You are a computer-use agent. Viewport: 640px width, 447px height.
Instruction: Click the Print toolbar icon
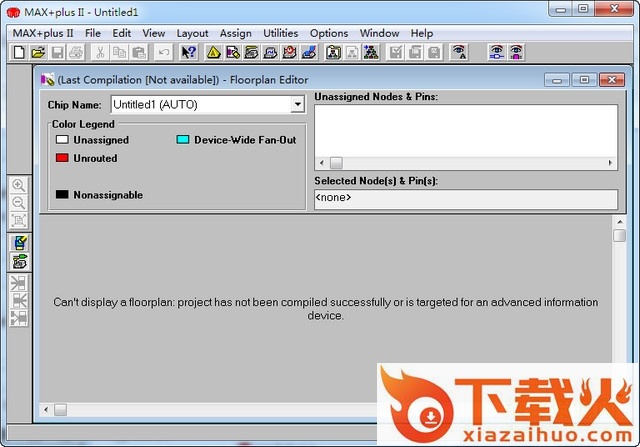click(76, 52)
